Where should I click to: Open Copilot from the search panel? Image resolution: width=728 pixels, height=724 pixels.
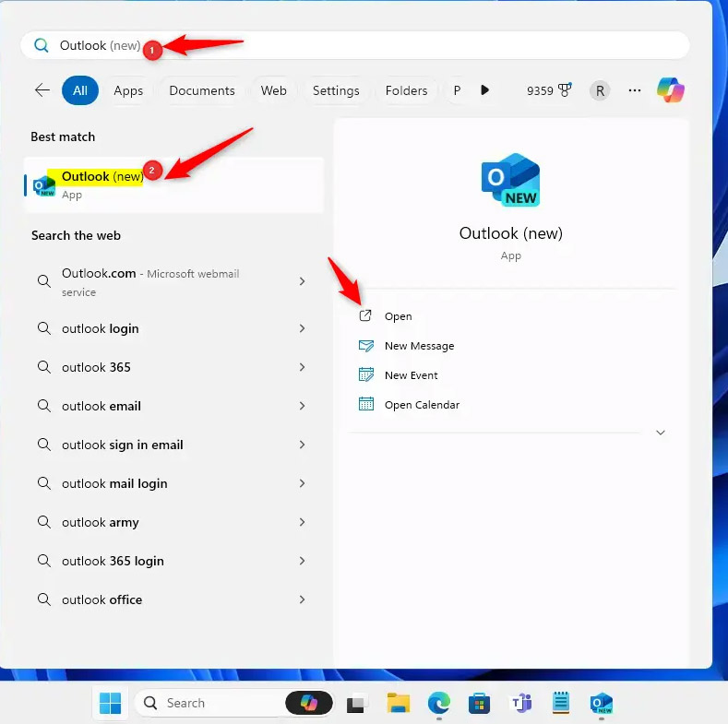tap(671, 90)
